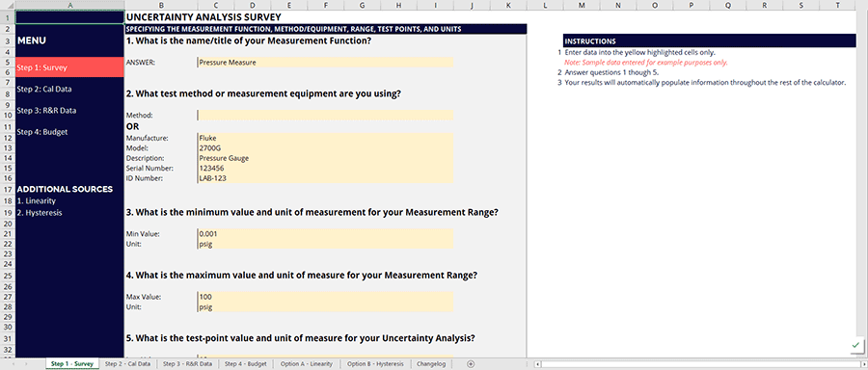This screenshot has height=370, width=868.
Task: Open the Linearity additional source link
Action: click(37, 200)
